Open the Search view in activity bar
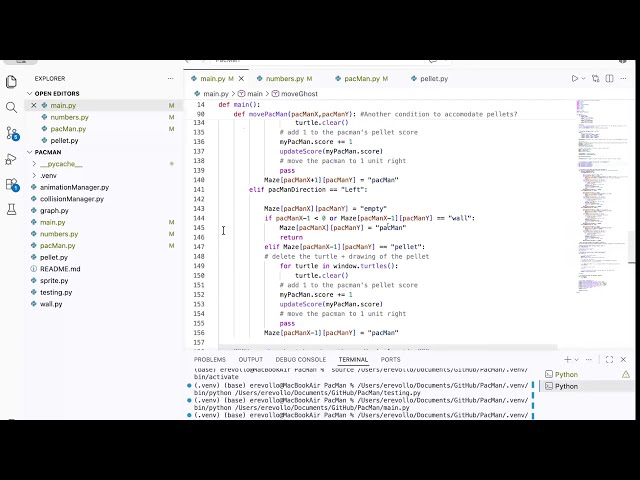 tap(11, 107)
